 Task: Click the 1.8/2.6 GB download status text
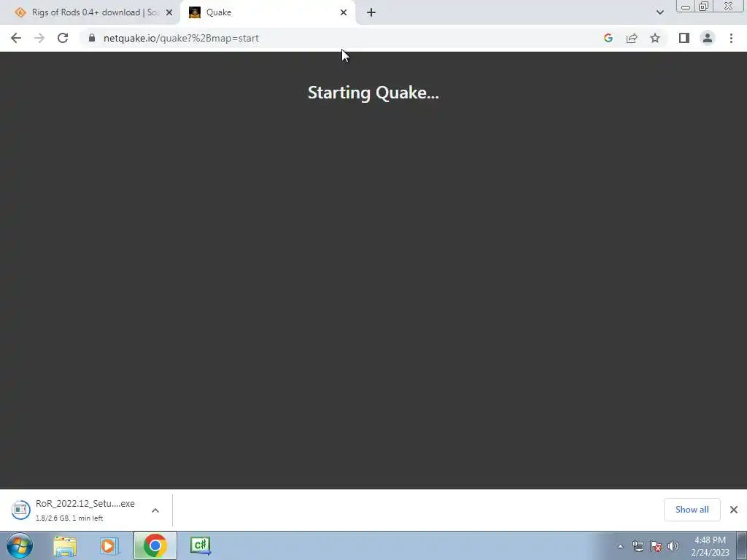pos(69,518)
